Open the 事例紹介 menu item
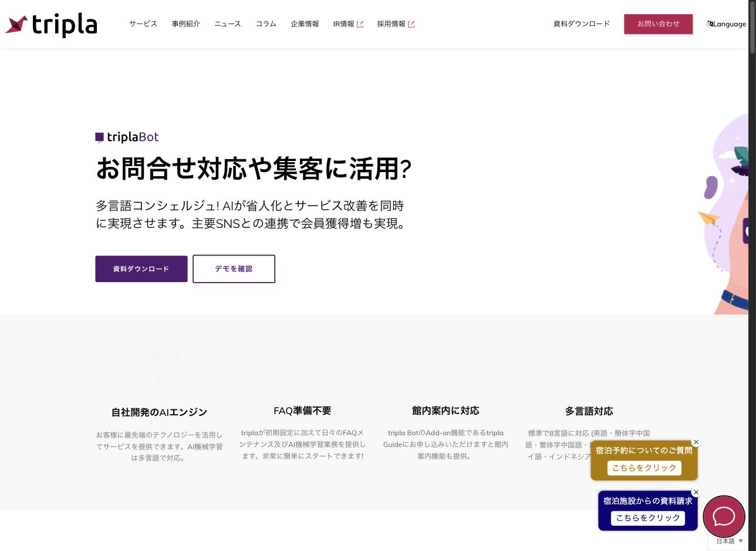The width and height of the screenshot is (756, 551). coord(185,24)
